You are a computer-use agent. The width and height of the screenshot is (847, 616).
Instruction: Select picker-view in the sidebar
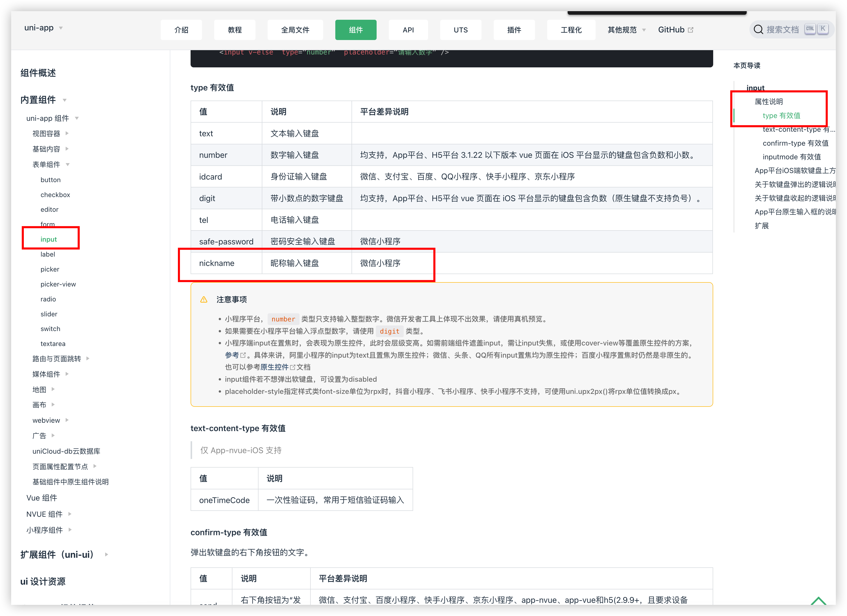click(x=58, y=284)
